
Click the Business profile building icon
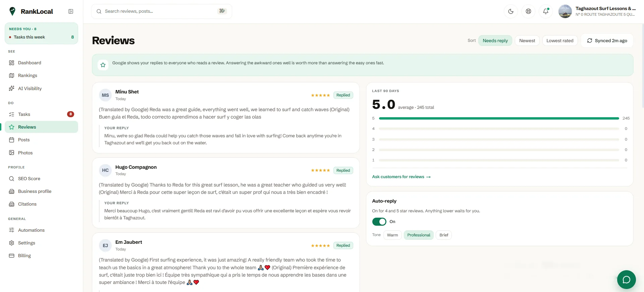(12, 191)
